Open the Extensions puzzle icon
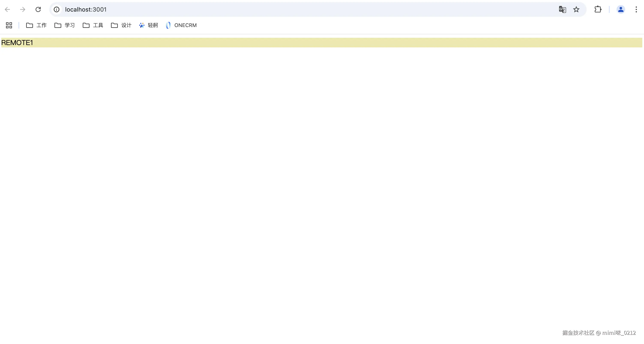644x344 pixels. [598, 9]
